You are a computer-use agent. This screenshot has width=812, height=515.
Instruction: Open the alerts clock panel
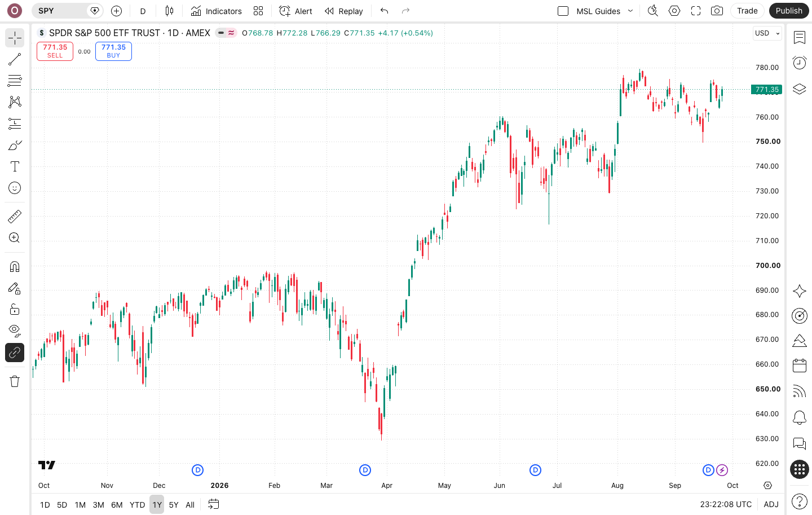click(800, 63)
